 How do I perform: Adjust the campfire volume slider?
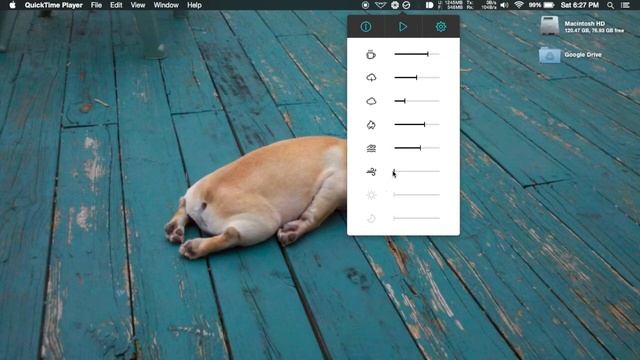click(x=417, y=124)
